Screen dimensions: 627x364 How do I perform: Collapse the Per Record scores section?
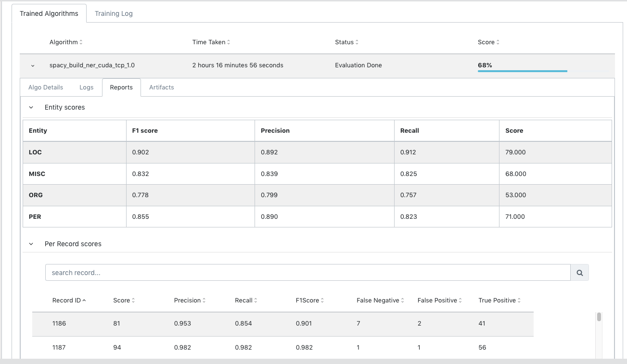pos(31,244)
